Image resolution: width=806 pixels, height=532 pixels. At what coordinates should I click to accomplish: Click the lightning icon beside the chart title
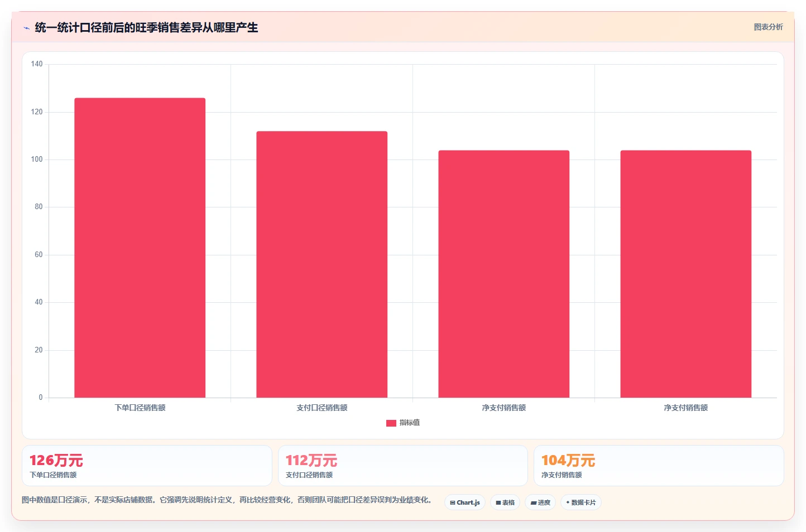[x=26, y=28]
